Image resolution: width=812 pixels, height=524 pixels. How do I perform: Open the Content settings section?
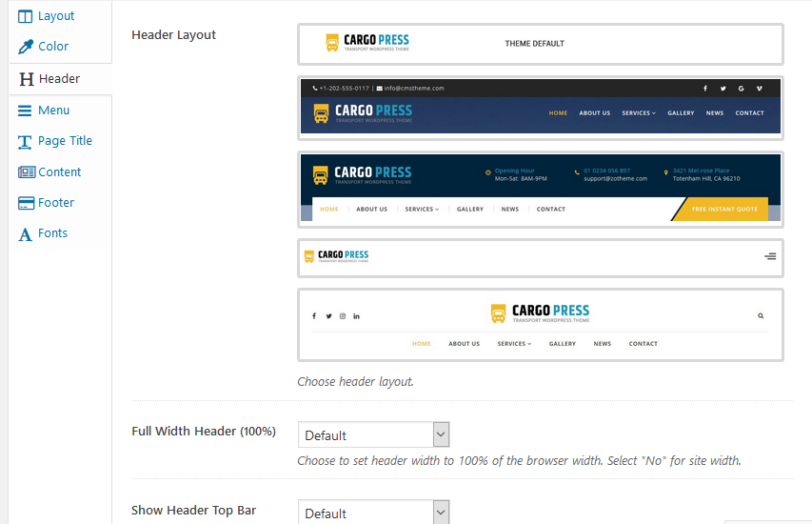click(60, 172)
